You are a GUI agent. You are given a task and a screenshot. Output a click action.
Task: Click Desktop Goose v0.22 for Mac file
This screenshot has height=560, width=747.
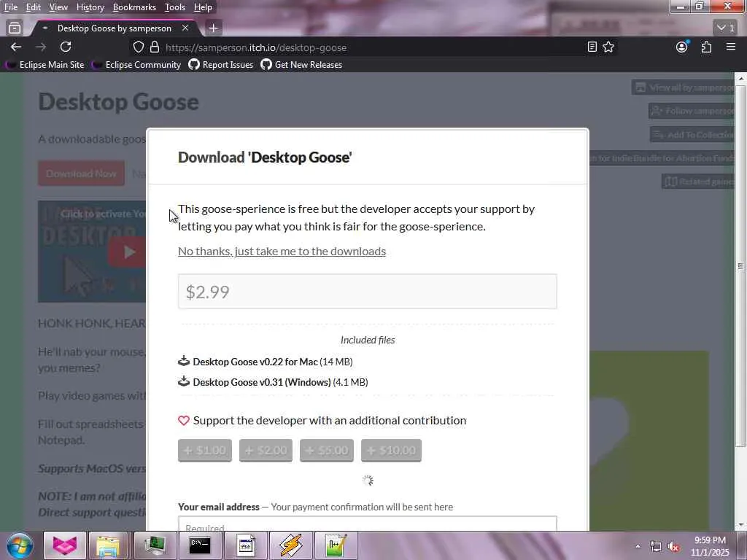point(255,362)
